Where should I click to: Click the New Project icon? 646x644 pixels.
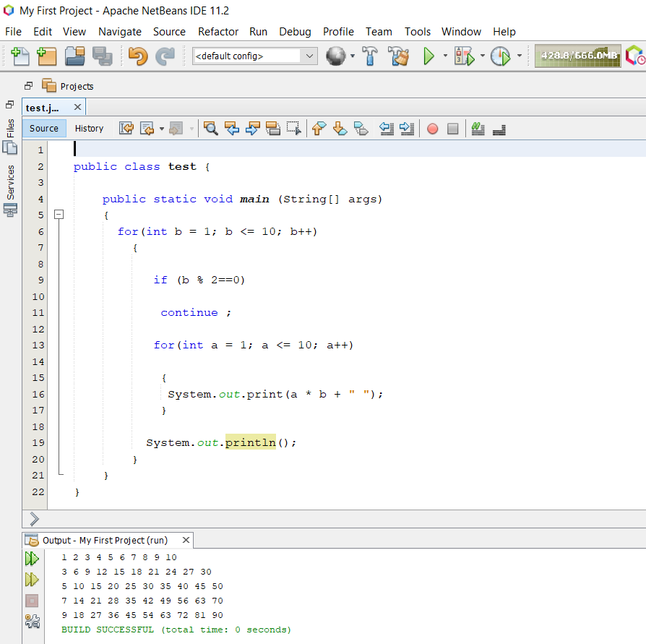tap(46, 56)
